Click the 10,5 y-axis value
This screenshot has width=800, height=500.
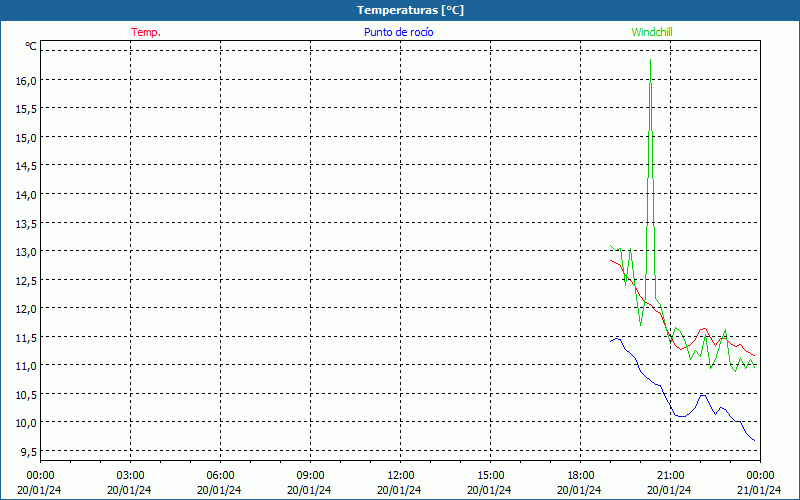pyautogui.click(x=26, y=395)
